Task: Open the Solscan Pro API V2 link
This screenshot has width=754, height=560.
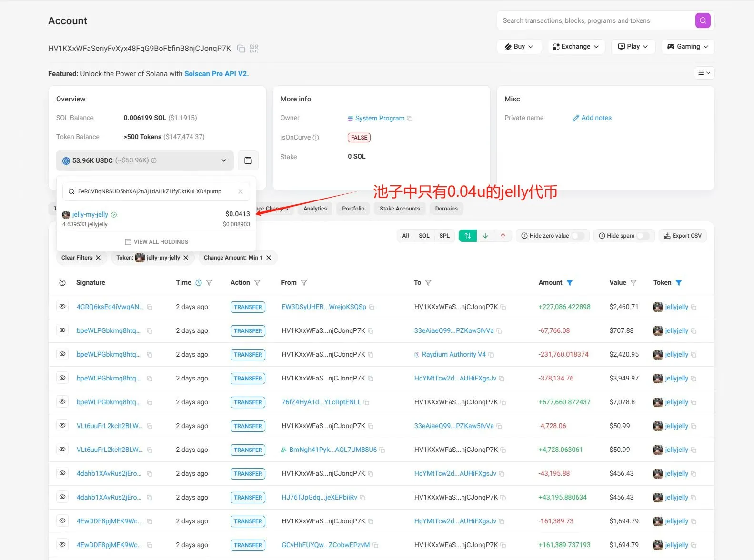Action: (216, 74)
